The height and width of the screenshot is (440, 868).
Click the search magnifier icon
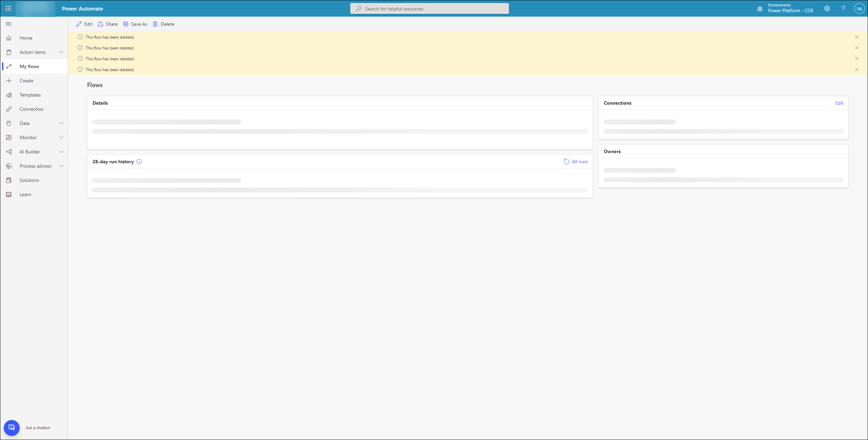(x=358, y=9)
